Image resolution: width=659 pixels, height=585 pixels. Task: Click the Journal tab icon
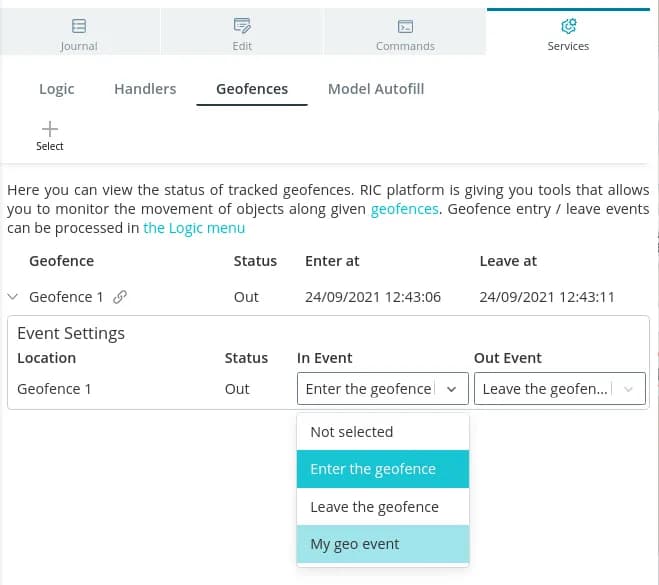coord(79,25)
